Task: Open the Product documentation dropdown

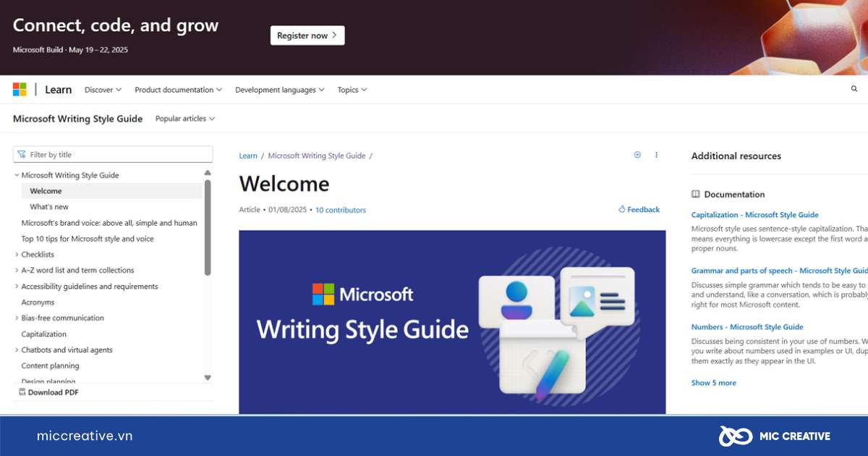Action: pos(179,90)
